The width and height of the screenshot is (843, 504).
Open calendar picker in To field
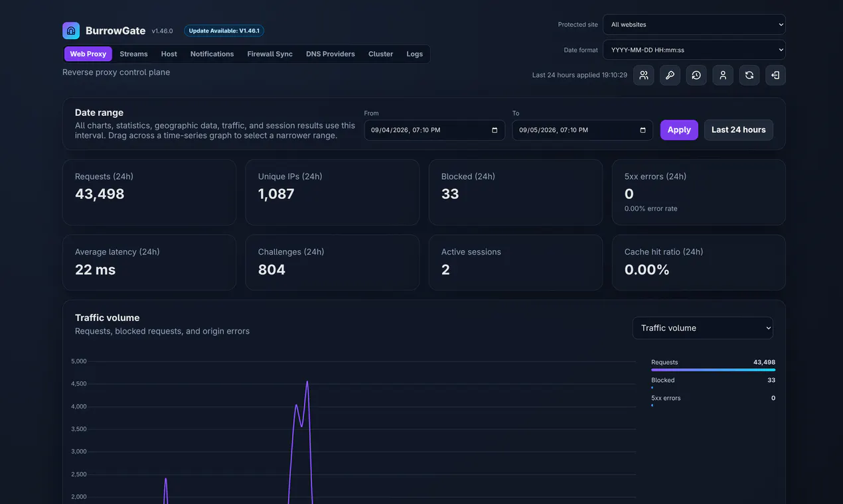pyautogui.click(x=643, y=130)
